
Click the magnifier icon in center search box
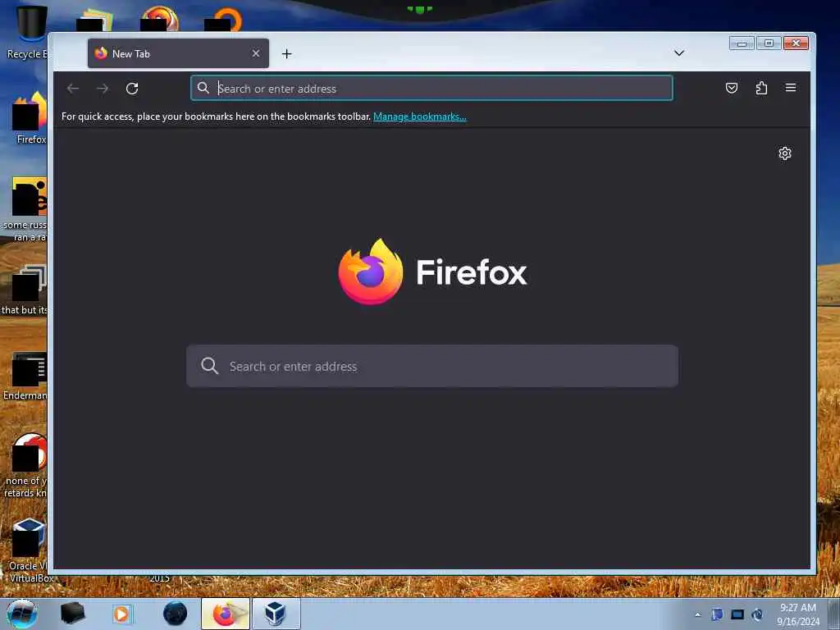coord(209,366)
